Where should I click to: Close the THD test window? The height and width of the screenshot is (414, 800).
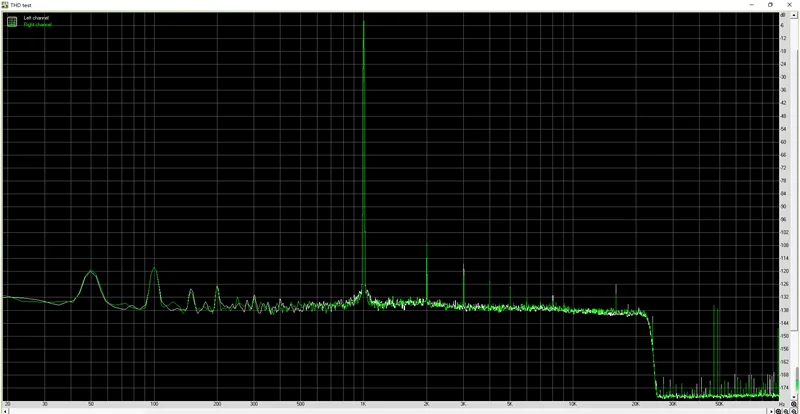pyautogui.click(x=791, y=4)
